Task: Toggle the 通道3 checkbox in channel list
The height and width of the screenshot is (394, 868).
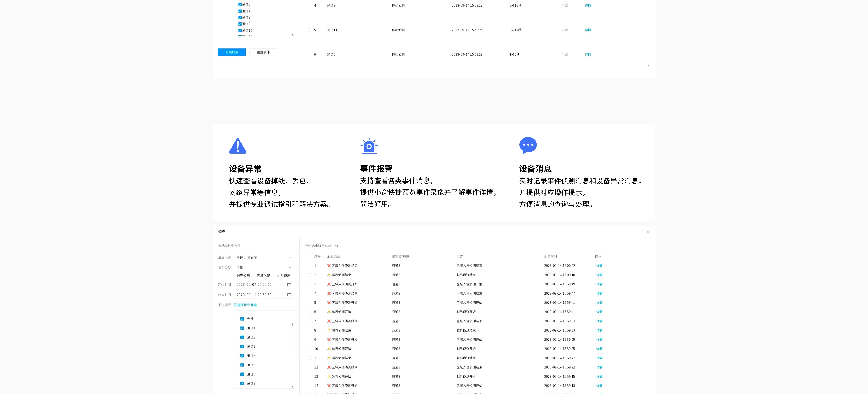Action: tap(242, 346)
